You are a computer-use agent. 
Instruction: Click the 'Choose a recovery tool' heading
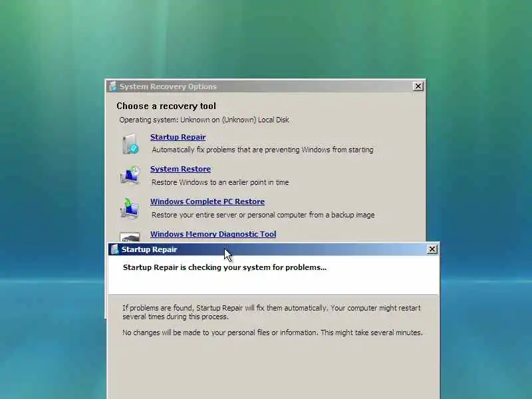(x=166, y=106)
